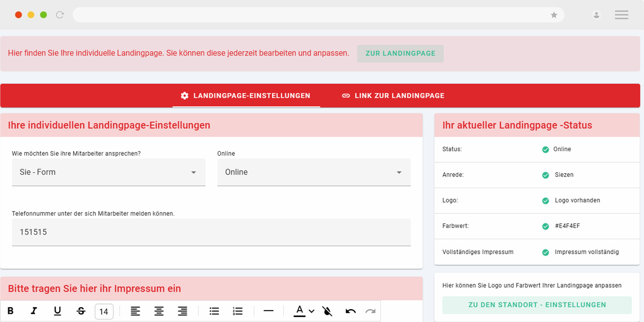
Task: Click the green check beside Logo vorhanden
Action: [x=546, y=200]
